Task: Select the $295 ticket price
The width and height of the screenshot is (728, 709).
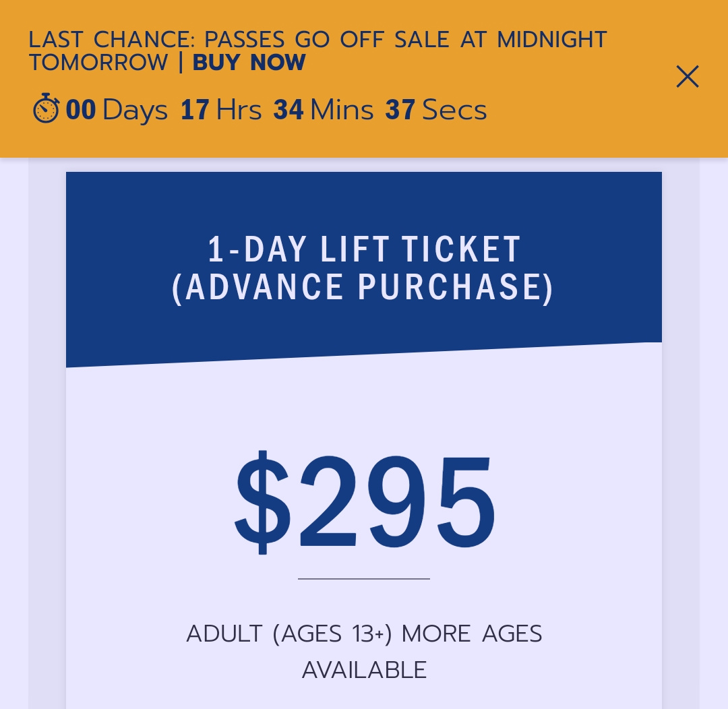Action: (x=365, y=502)
